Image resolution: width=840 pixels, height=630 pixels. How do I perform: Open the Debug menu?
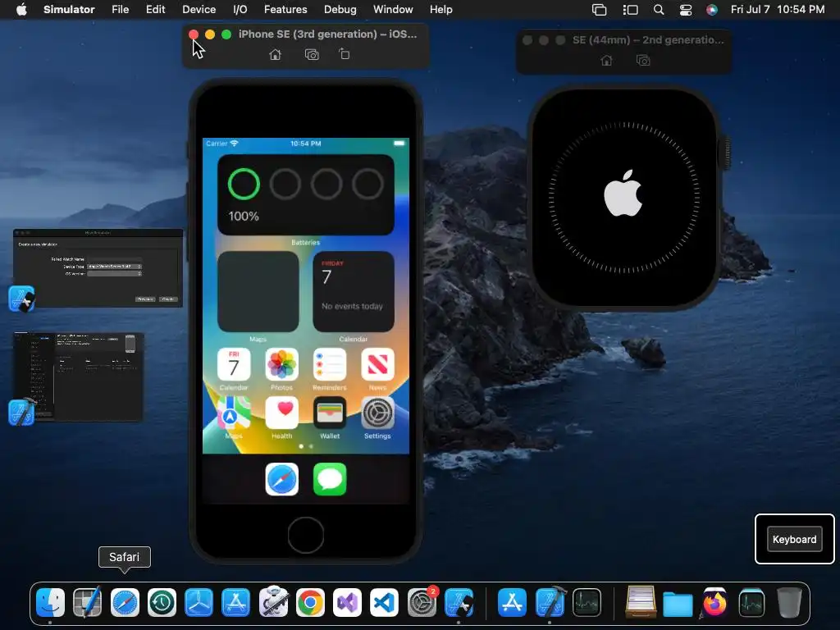[340, 10]
